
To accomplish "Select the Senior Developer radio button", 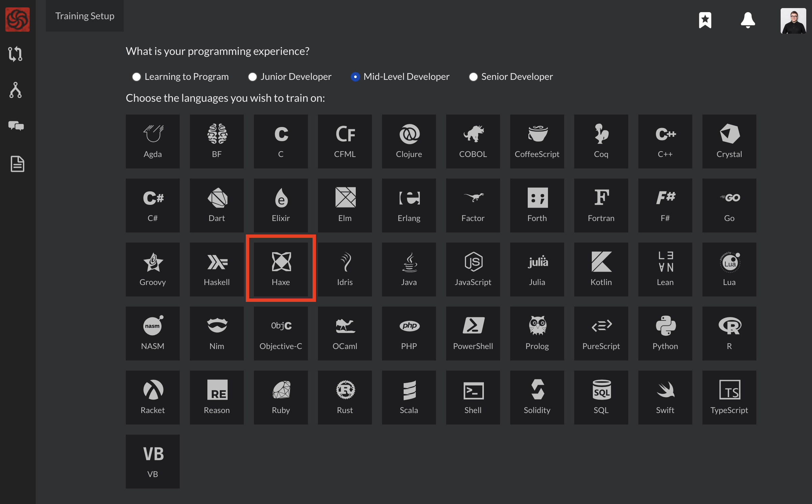I will click(x=474, y=76).
